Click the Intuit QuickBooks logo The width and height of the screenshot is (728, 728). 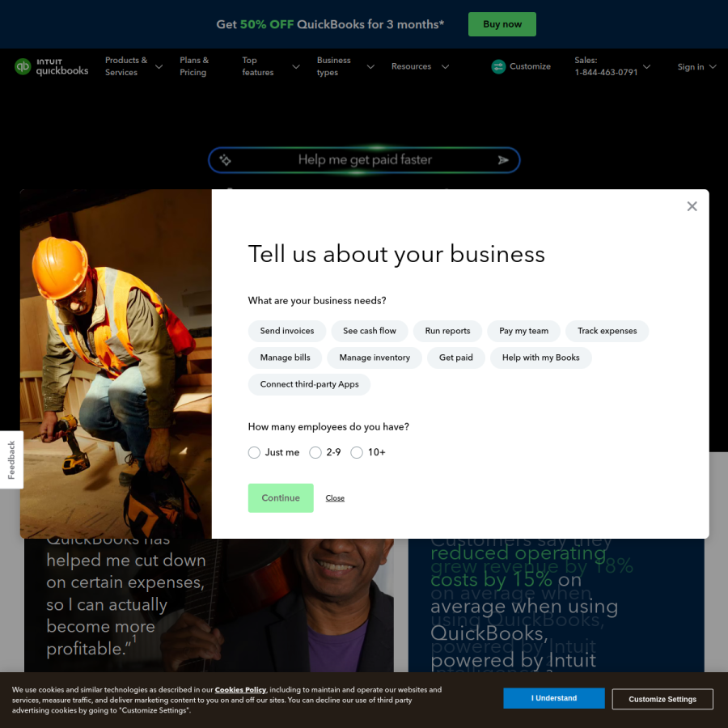(52, 66)
